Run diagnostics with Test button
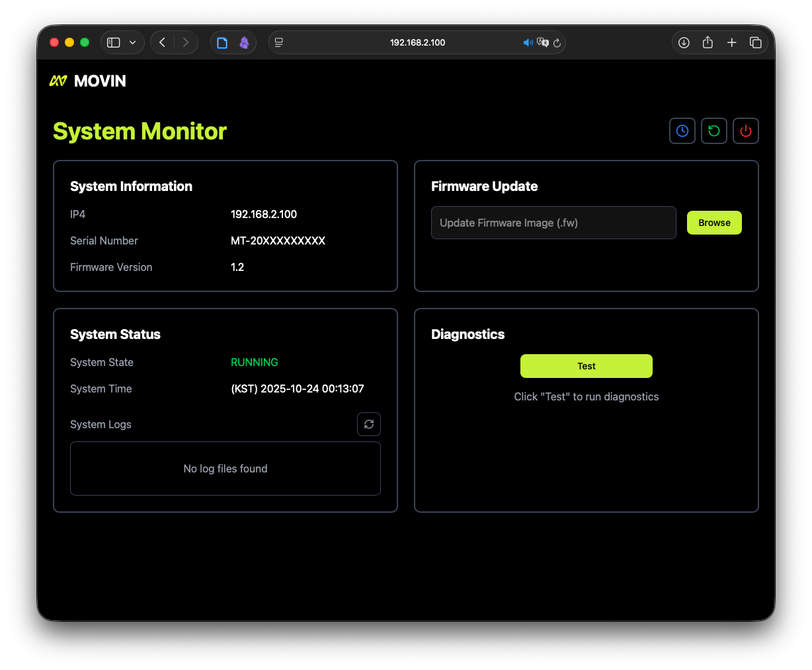812x670 pixels. (x=586, y=366)
